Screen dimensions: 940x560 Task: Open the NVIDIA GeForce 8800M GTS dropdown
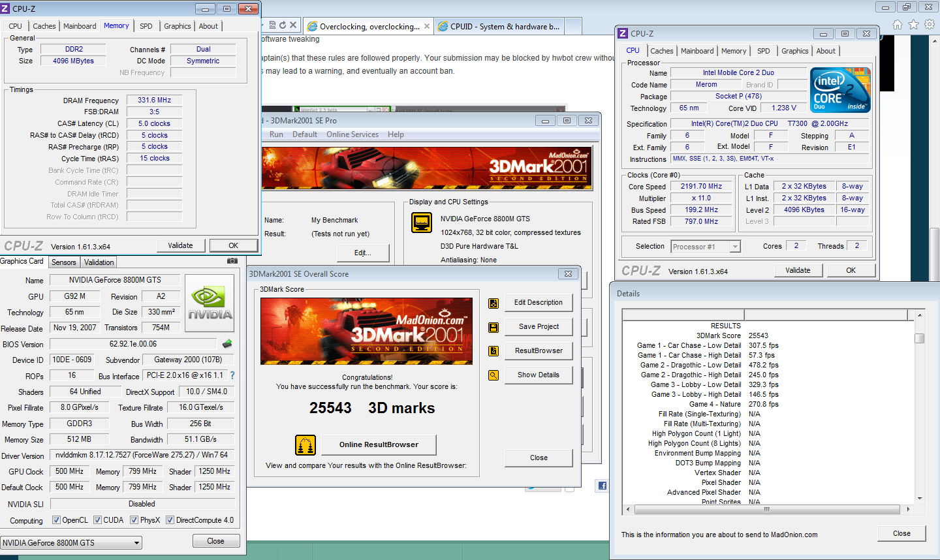(71, 542)
